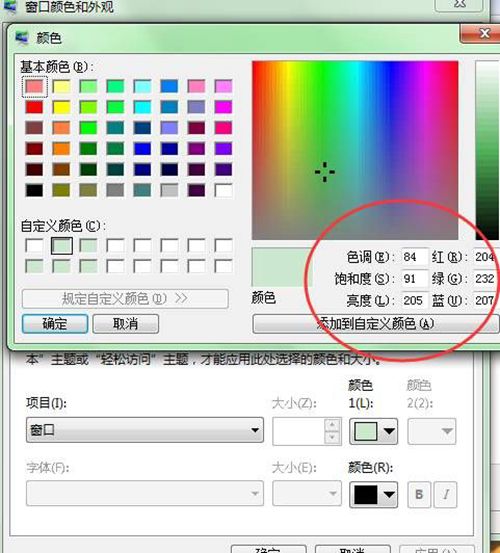Open the 颜色 1 color dropdown
Screen dimensions: 500x553
374,431
